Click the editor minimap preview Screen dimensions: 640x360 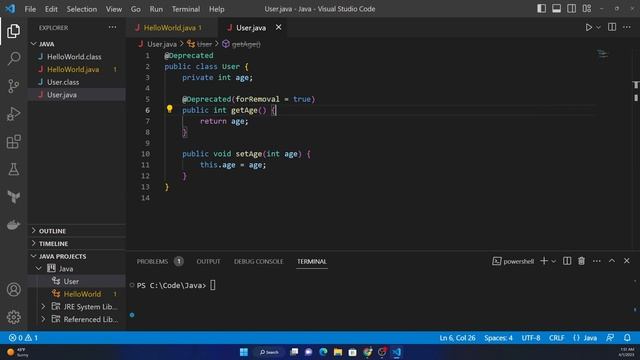pos(602,54)
